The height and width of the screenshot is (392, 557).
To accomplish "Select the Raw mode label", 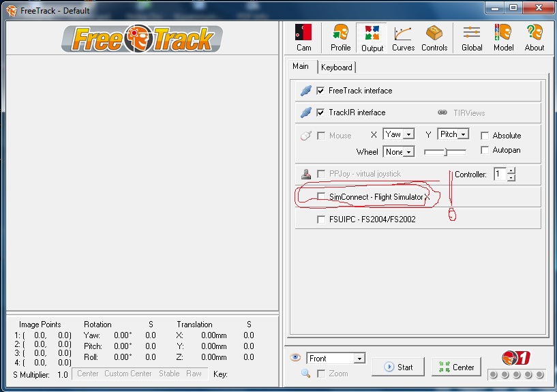I will 194,374.
